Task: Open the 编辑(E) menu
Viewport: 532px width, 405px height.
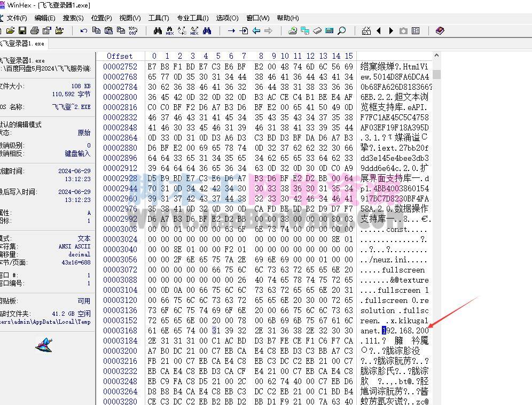Action: click(x=45, y=18)
